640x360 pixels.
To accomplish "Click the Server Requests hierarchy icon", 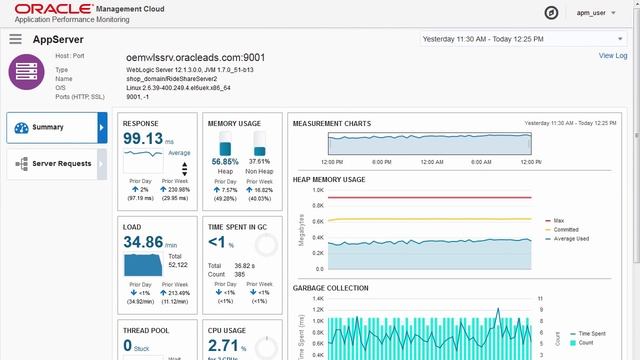I will 22,164.
